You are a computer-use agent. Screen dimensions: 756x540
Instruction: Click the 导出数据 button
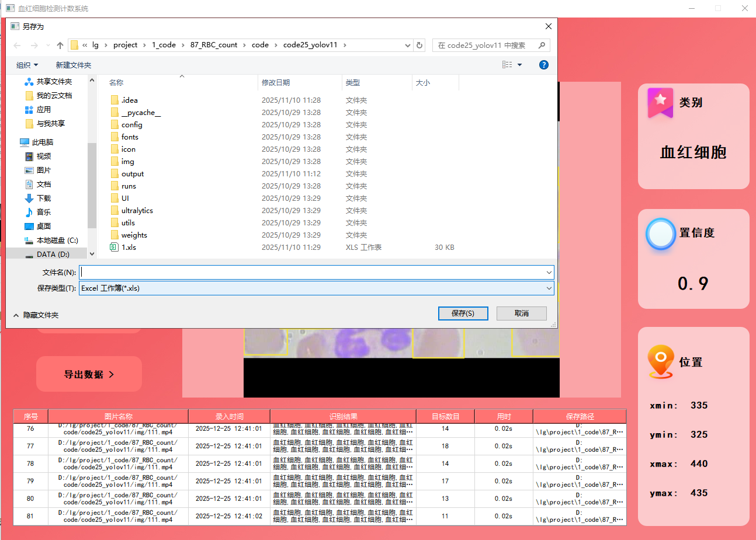pyautogui.click(x=89, y=374)
